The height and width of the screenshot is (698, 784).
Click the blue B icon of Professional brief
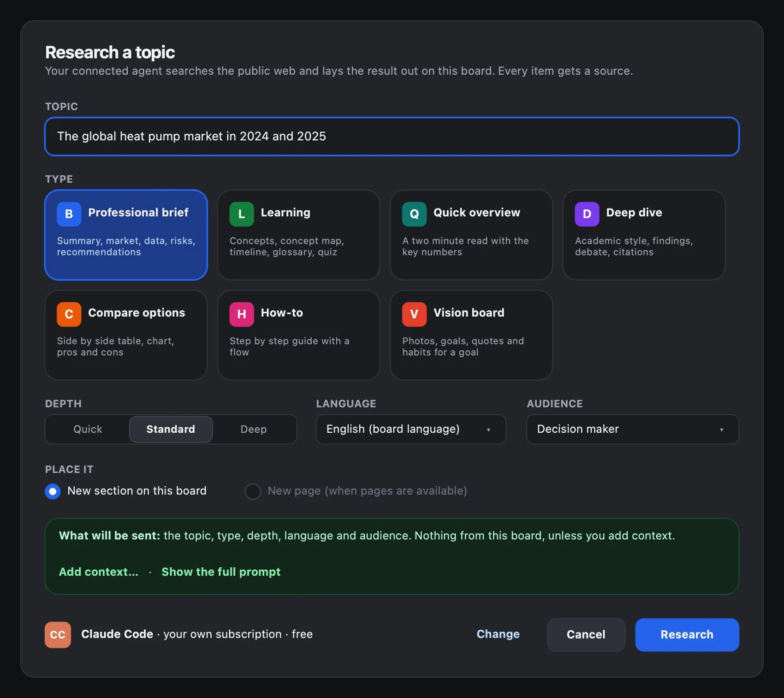(69, 214)
